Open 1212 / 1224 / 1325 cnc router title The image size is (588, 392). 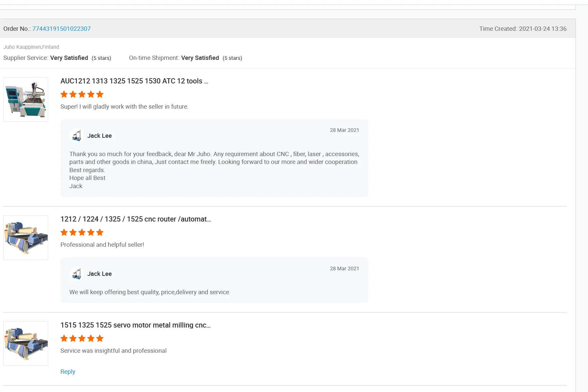point(135,219)
